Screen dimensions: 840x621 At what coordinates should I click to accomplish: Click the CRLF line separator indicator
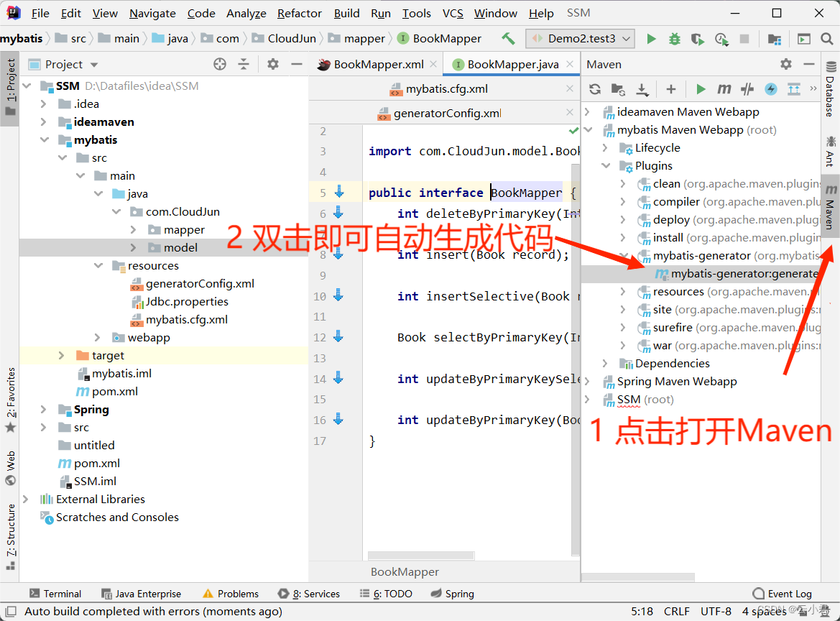tap(677, 612)
